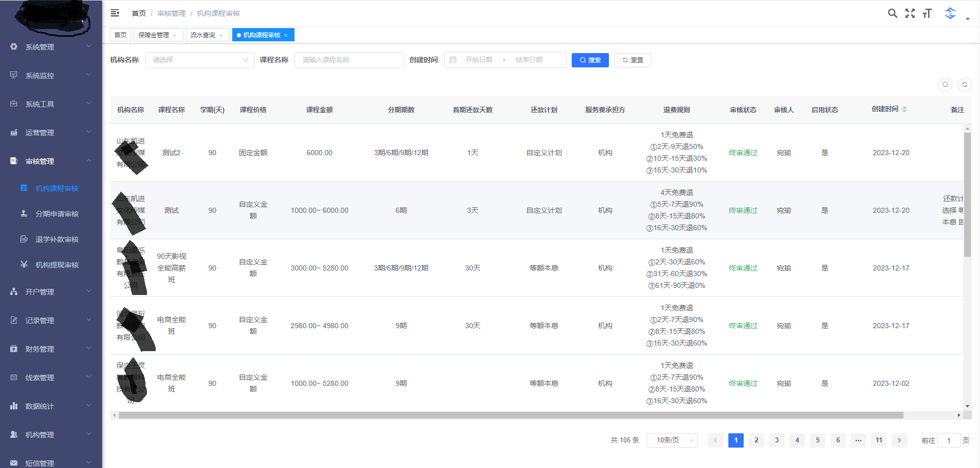Screen dimensions: 980x468
Task: Click the vertical table scrollbar
Action: coord(967,194)
